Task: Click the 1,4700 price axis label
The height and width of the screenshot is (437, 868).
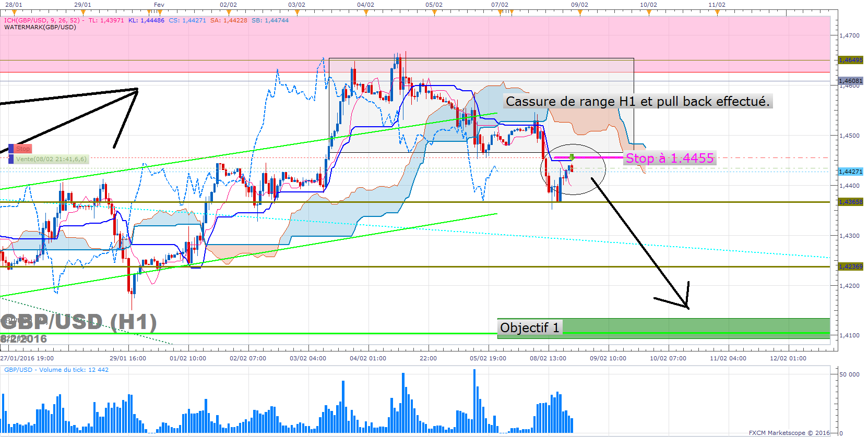Action: point(849,35)
